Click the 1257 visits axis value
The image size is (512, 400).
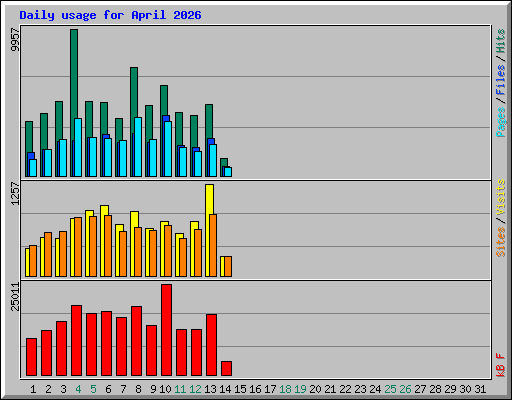(x=15, y=193)
